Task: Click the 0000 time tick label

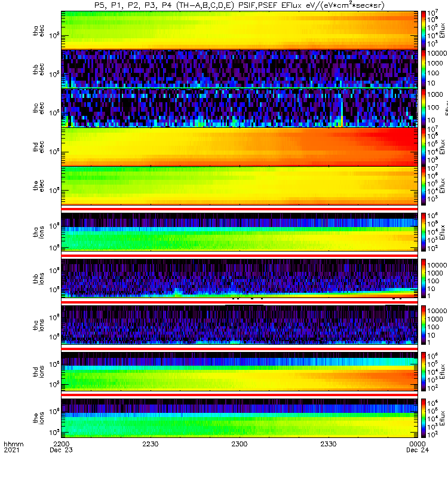Action: point(418,444)
